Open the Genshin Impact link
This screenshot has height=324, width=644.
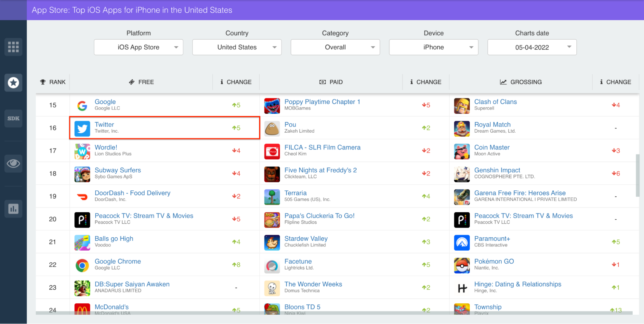pos(497,170)
